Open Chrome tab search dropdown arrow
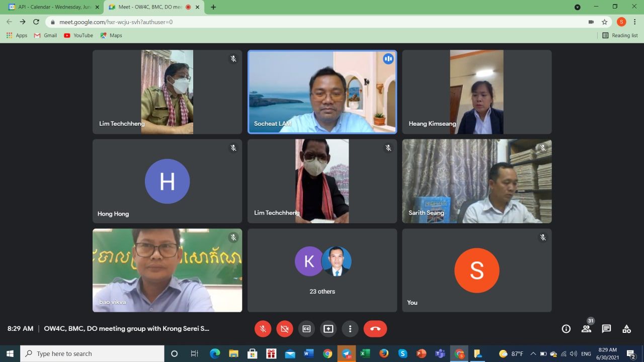The image size is (644, 362). coord(577,7)
